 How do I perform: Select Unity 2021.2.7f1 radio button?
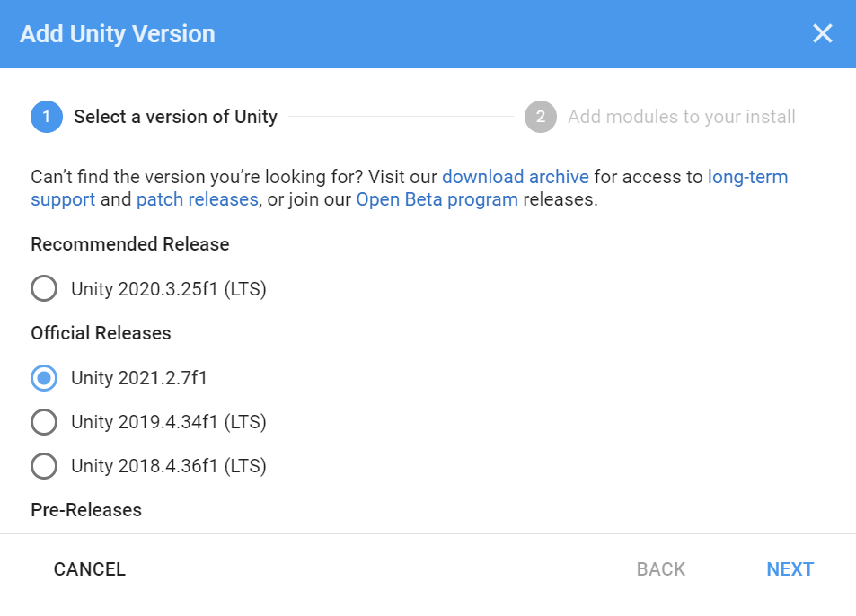pos(44,377)
